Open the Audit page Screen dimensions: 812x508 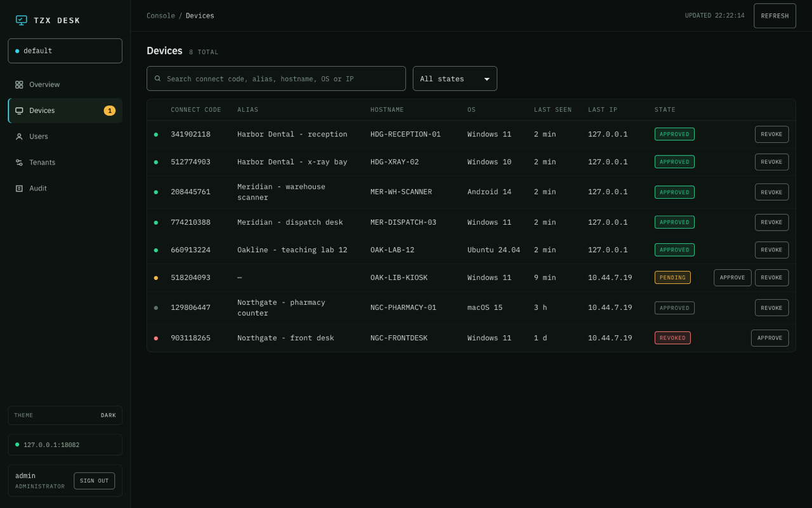pos(65,189)
